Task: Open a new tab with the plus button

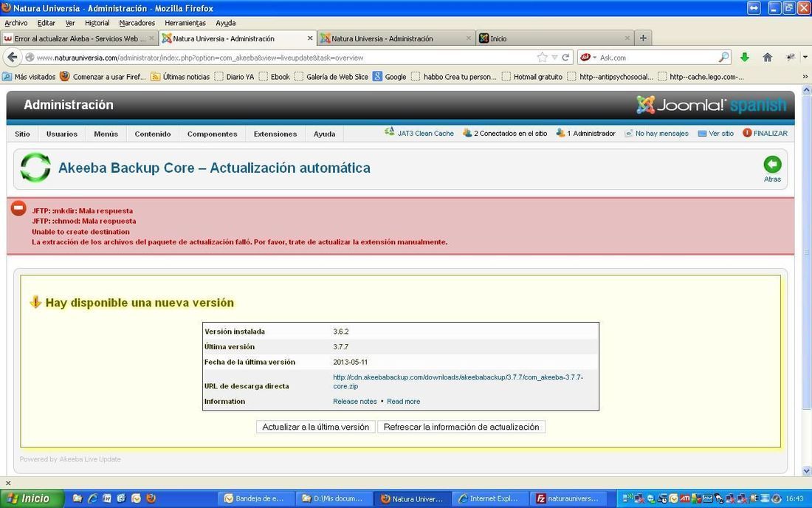Action: click(x=643, y=38)
